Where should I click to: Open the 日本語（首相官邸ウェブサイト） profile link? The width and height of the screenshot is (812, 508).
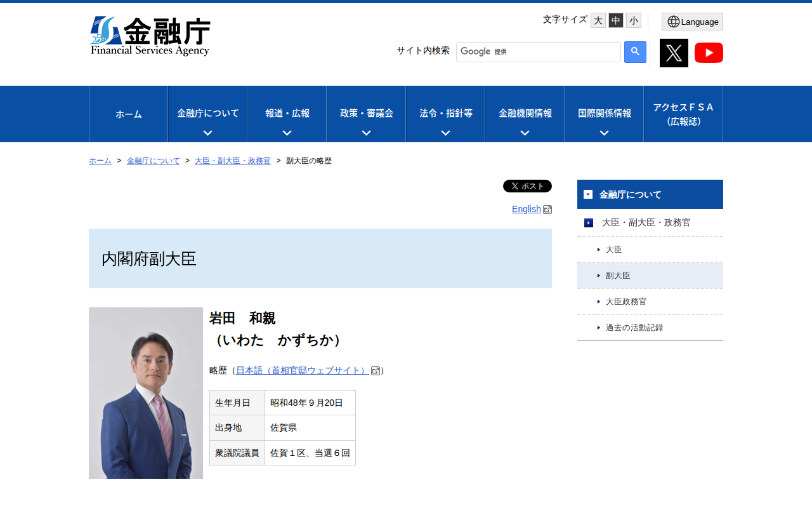302,370
